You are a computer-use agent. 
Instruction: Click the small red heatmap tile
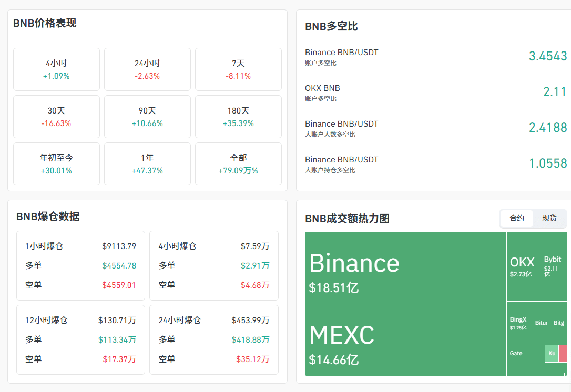563,353
